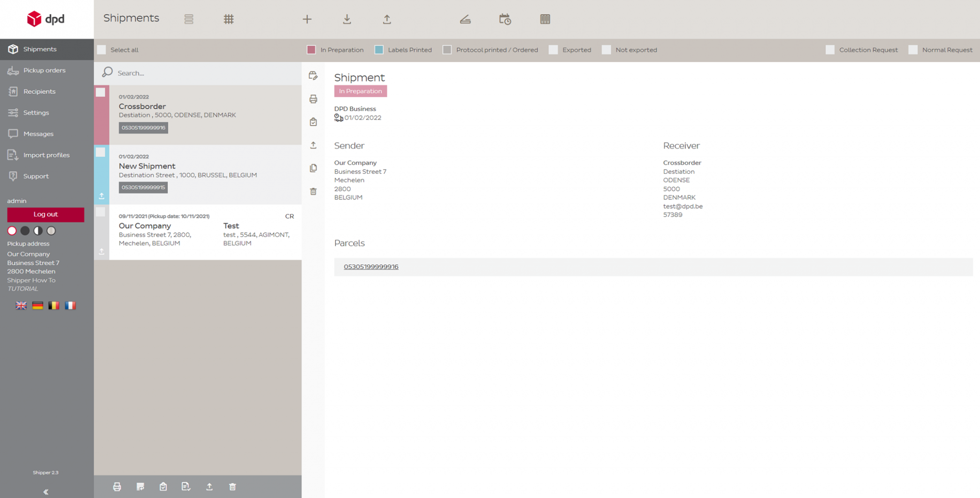Select the scan icon in the top toolbar
This screenshot has width=980, height=498.
pos(465,19)
